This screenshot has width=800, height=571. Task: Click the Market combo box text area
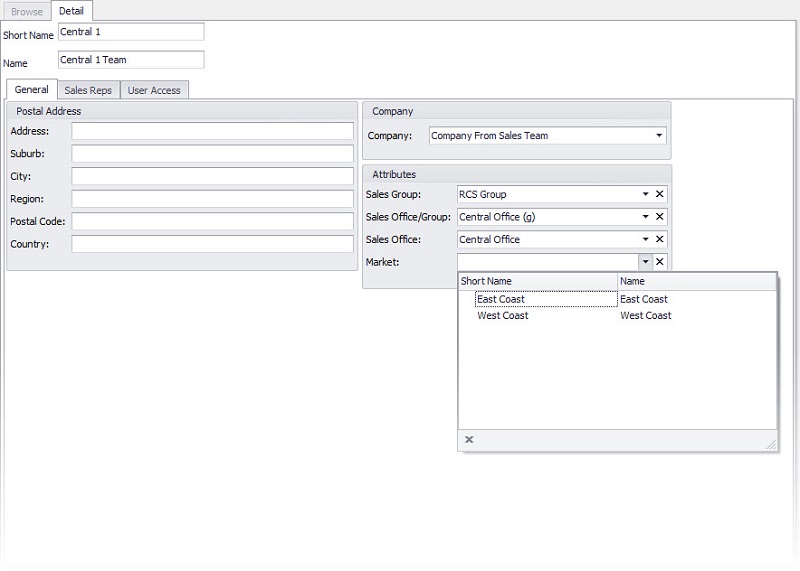pos(548,261)
